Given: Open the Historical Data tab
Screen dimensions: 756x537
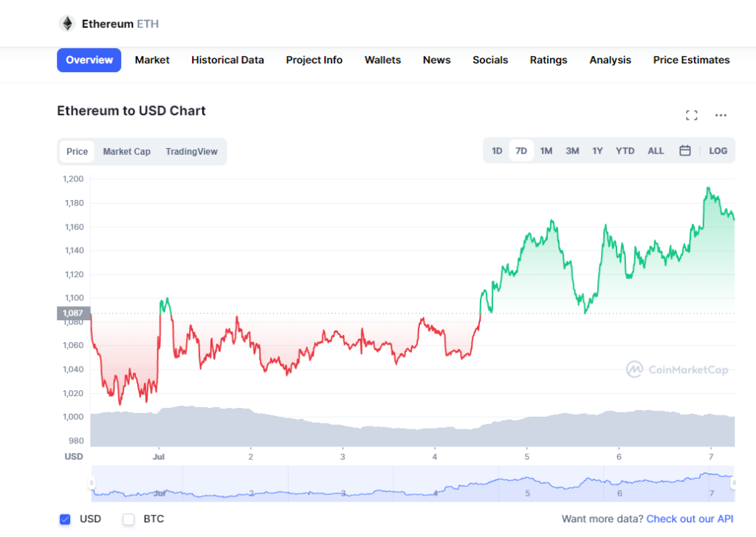Looking at the screenshot, I should tap(227, 60).
